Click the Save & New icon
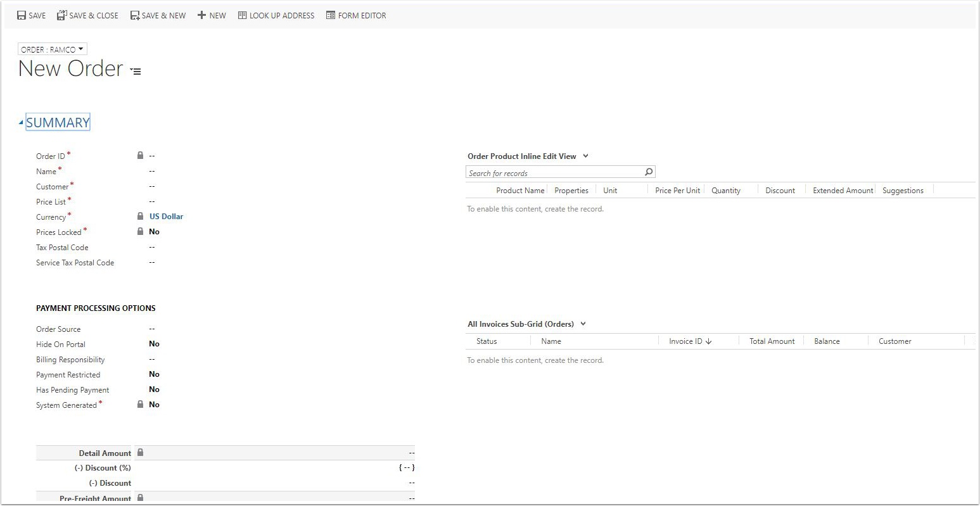980x506 pixels. click(134, 15)
